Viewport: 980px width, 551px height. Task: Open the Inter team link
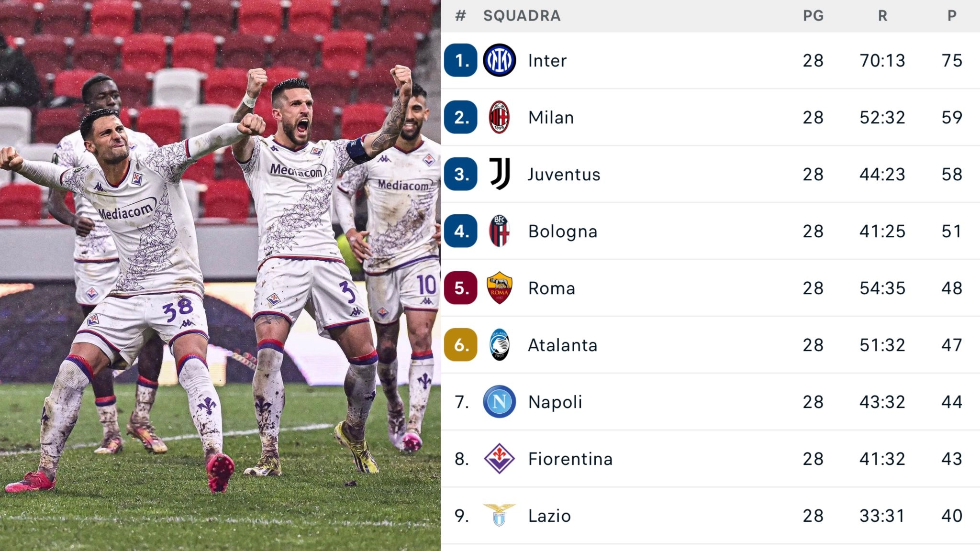(x=547, y=61)
